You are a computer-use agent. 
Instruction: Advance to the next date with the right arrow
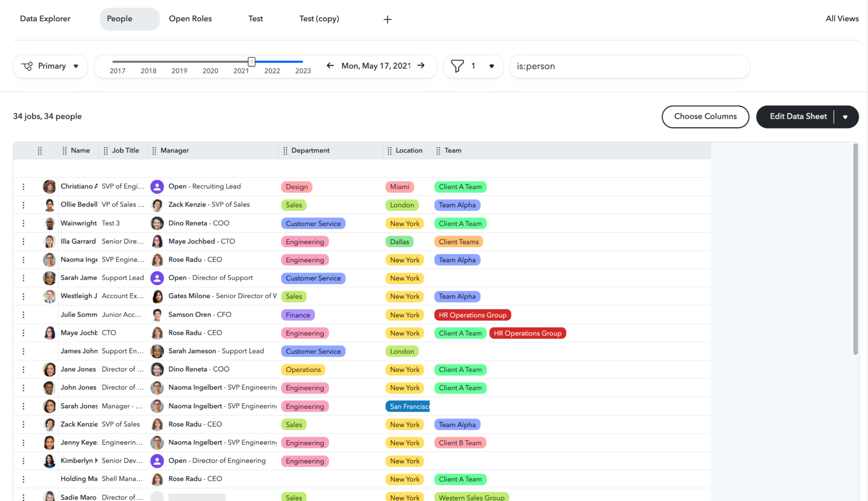[x=420, y=66]
